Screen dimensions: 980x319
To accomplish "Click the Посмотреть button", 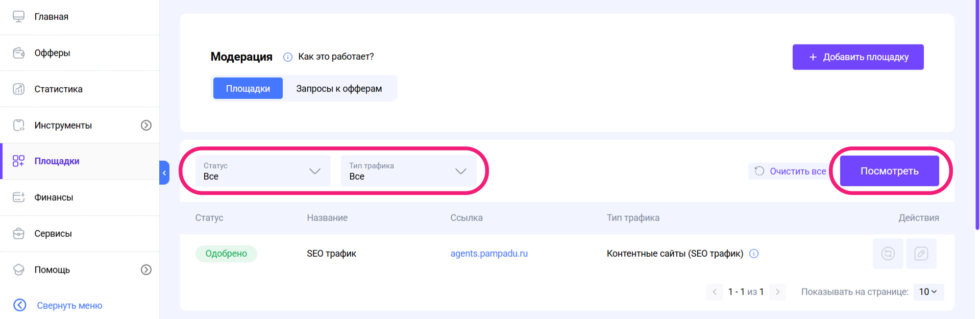I will pos(890,171).
